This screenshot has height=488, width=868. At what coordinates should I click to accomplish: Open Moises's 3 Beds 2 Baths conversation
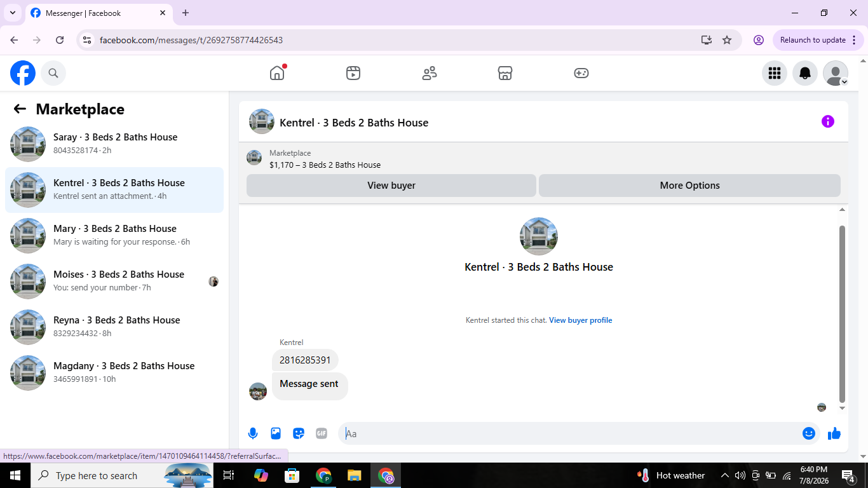114,281
